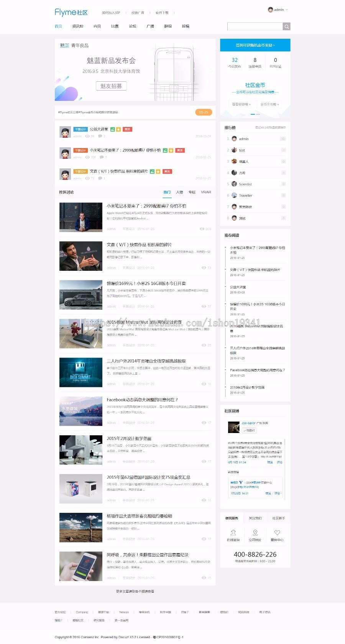This screenshot has height=644, width=345.
Task: Click avatar of 方希 in ranking list
Action: click(234, 173)
